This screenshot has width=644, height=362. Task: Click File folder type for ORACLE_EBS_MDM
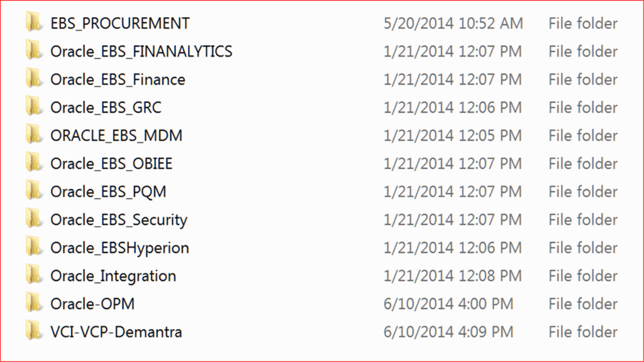[x=583, y=136]
